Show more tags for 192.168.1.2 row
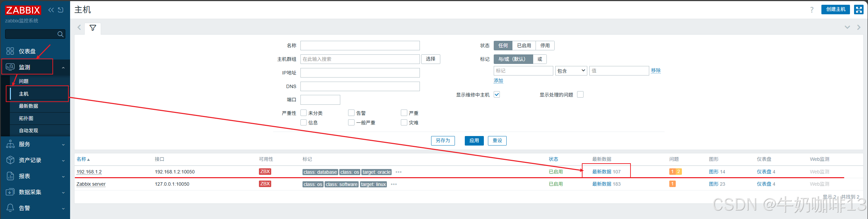Image resolution: width=868 pixels, height=219 pixels. [398, 172]
